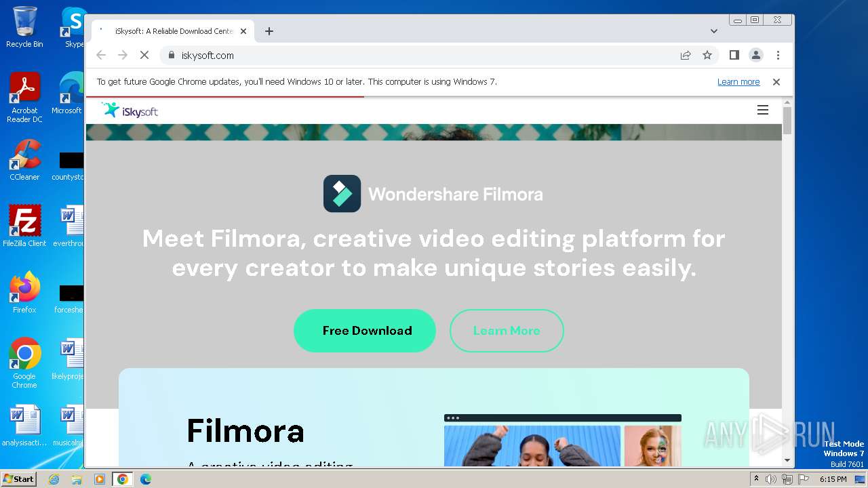The image size is (868, 488).
Task: Open FileZilla Client desktop icon
Action: point(24,226)
